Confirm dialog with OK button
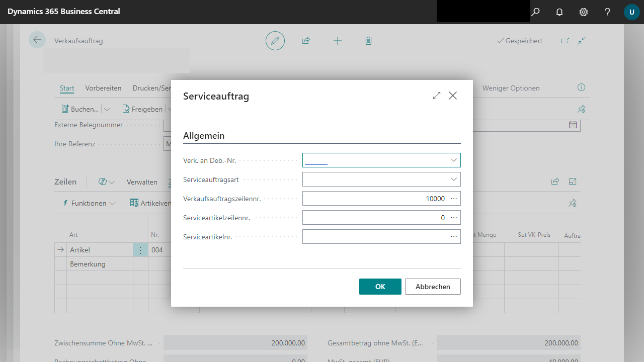644x362 pixels. pyautogui.click(x=380, y=287)
